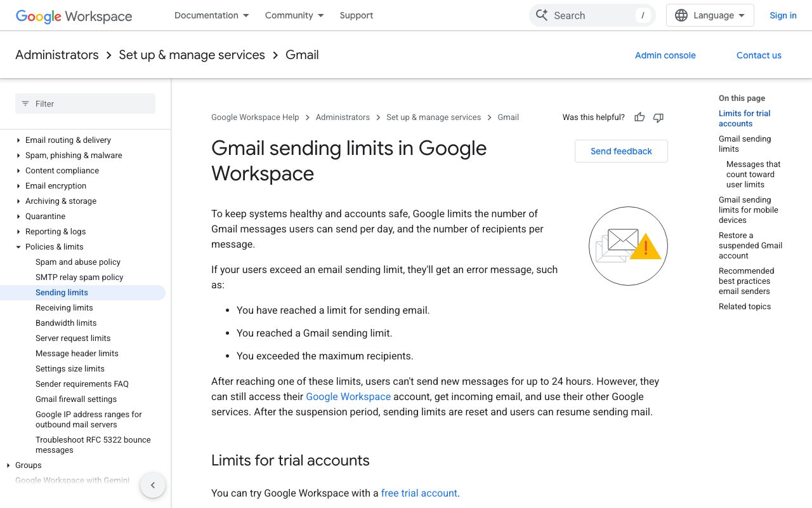Click the search input field
The image size is (812, 508).
coord(593,15)
